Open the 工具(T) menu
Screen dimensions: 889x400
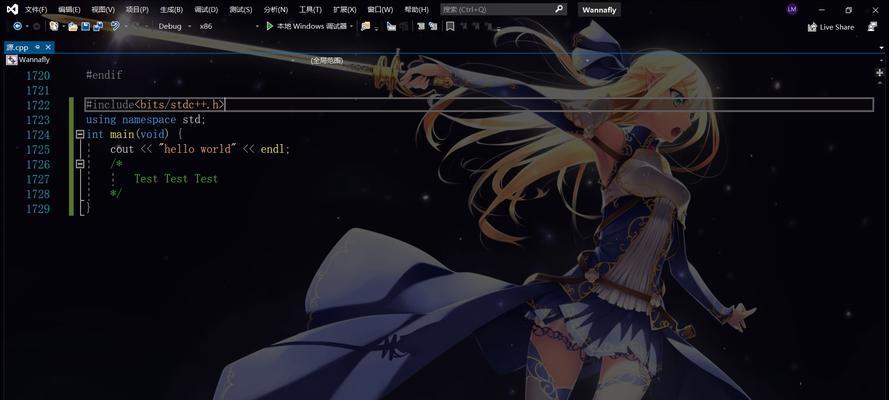[310, 10]
